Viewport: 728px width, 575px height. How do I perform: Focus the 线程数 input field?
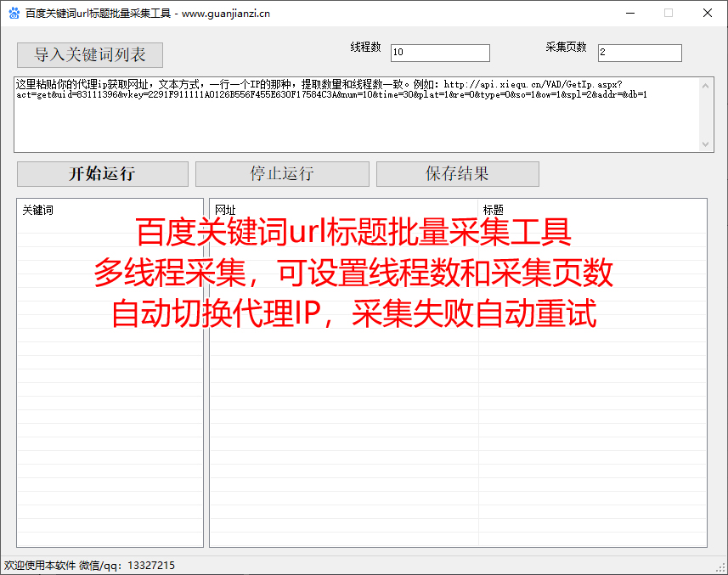[x=440, y=53]
